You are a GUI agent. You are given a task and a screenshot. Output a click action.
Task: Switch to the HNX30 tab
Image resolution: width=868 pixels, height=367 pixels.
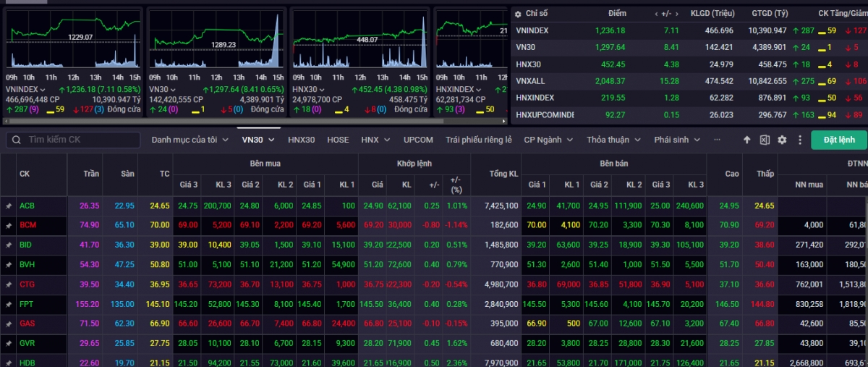coord(301,140)
